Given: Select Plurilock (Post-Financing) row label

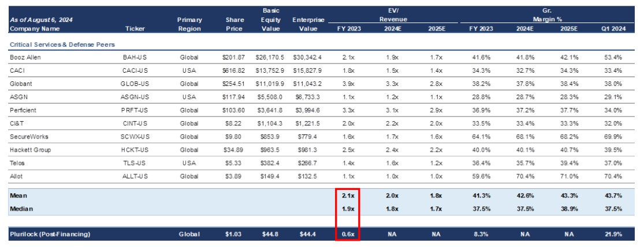Looking at the screenshot, I should (50, 234).
